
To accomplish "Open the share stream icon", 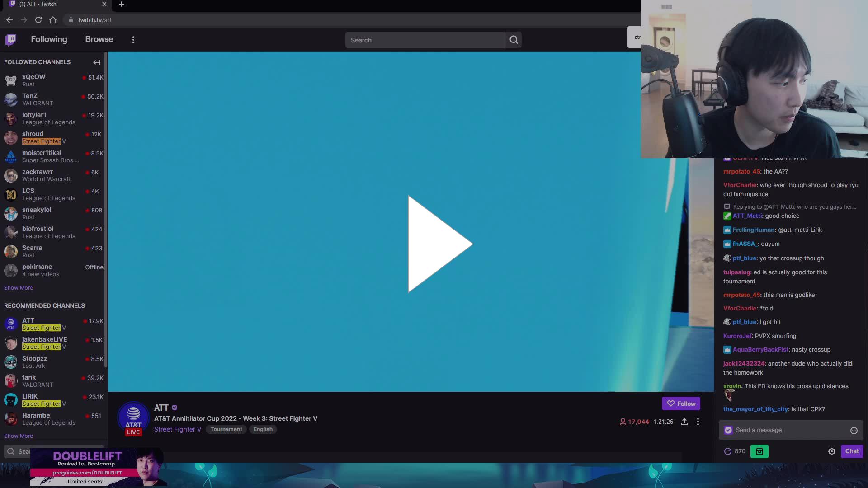I will pyautogui.click(x=684, y=422).
